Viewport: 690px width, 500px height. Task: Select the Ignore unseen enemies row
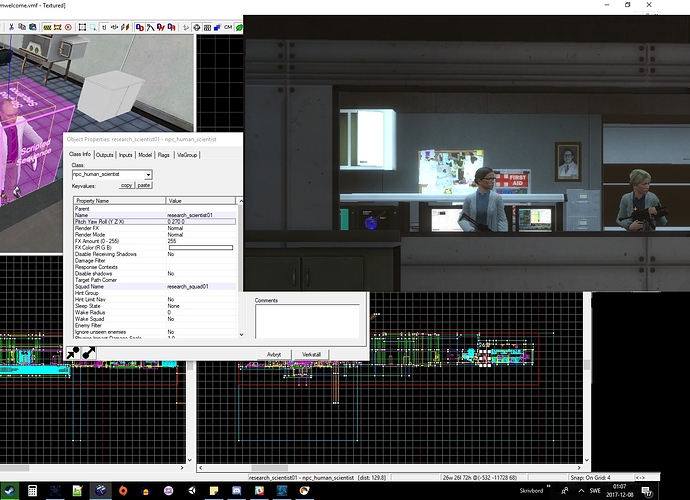pos(155,332)
